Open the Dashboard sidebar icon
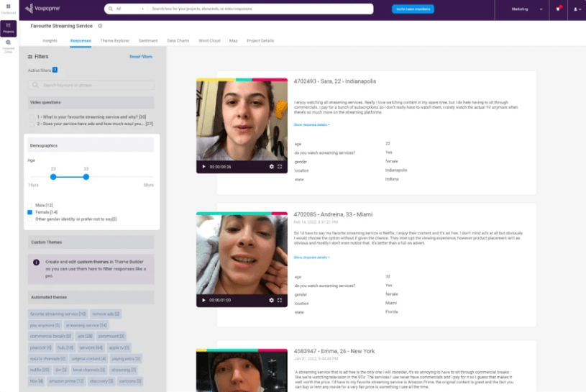The image size is (586, 392). [8, 9]
